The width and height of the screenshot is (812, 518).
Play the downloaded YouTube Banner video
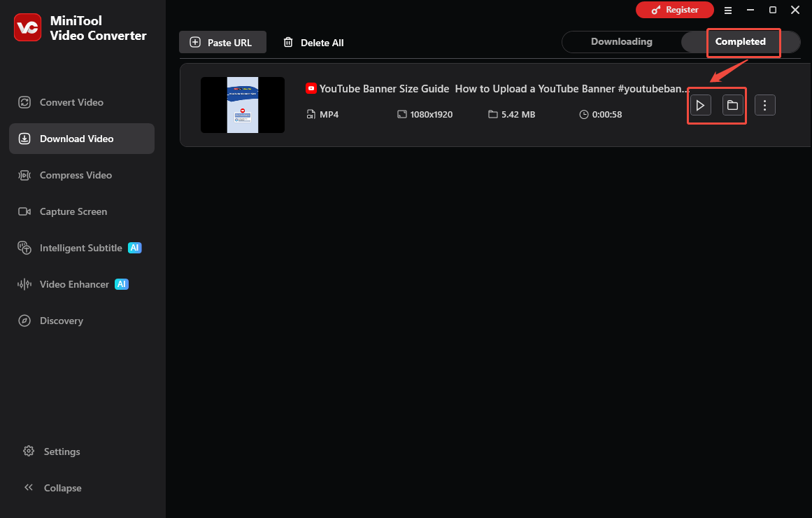700,105
